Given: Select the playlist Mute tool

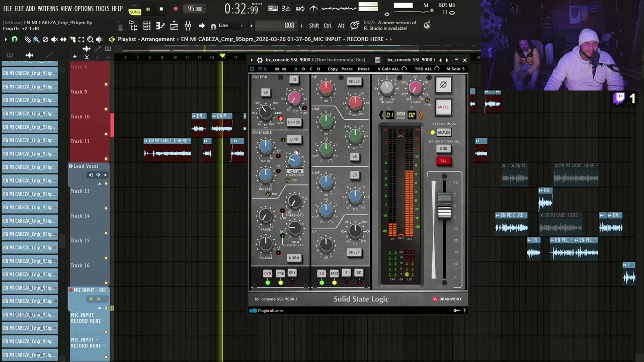Looking at the screenshot, I should [54, 39].
